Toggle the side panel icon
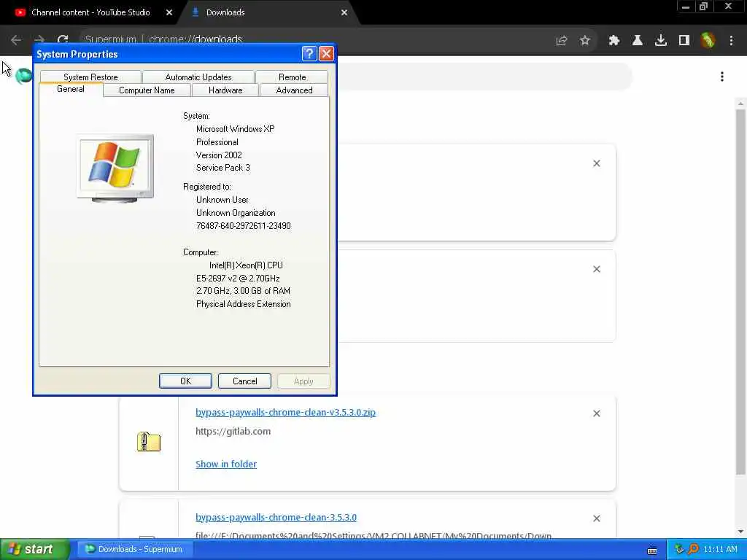The image size is (747, 560). pyautogui.click(x=684, y=41)
